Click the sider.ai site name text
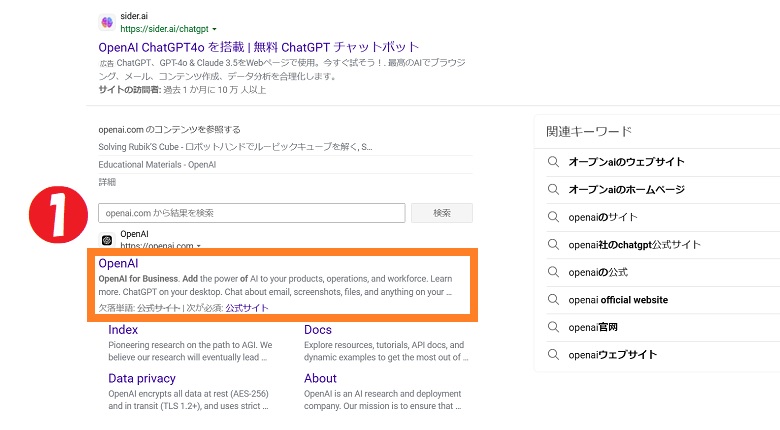The image size is (780, 430). point(134,16)
